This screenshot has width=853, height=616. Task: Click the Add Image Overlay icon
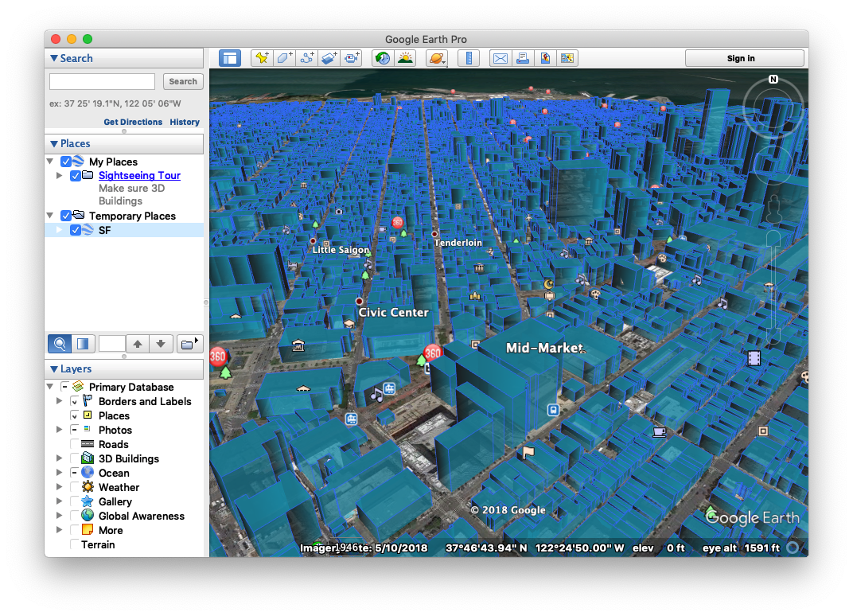tap(329, 57)
